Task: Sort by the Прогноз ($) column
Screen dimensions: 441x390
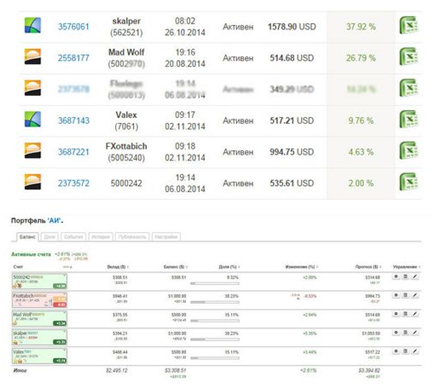Action: click(368, 267)
